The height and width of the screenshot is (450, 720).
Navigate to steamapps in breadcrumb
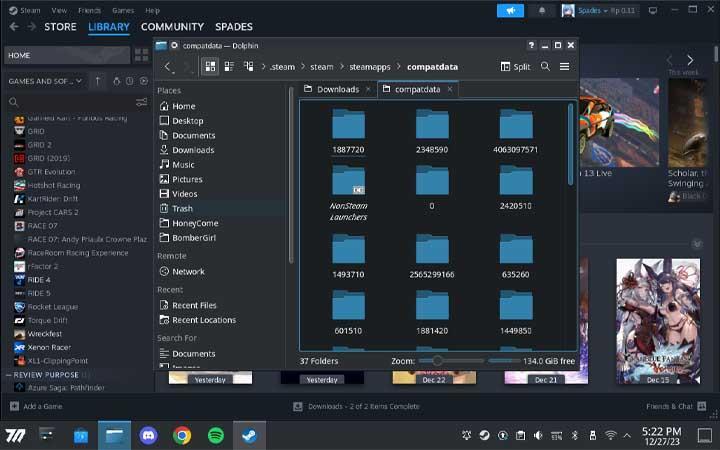(370, 67)
